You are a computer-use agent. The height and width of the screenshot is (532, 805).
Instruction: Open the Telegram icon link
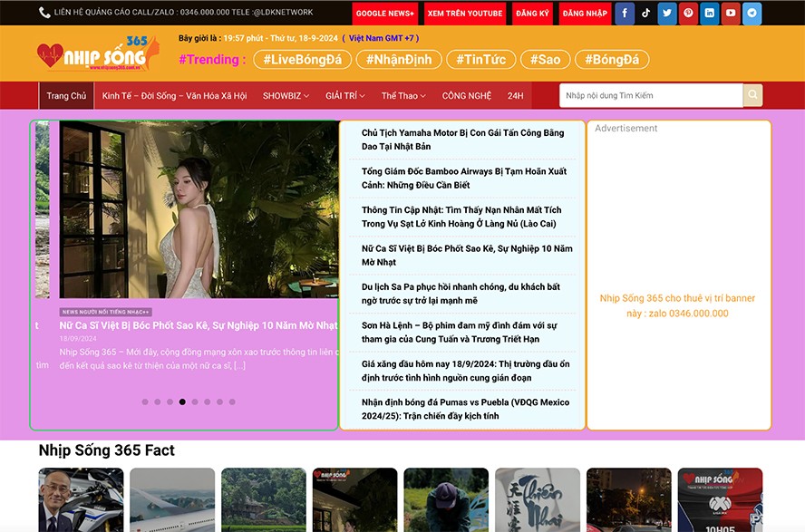tap(752, 14)
